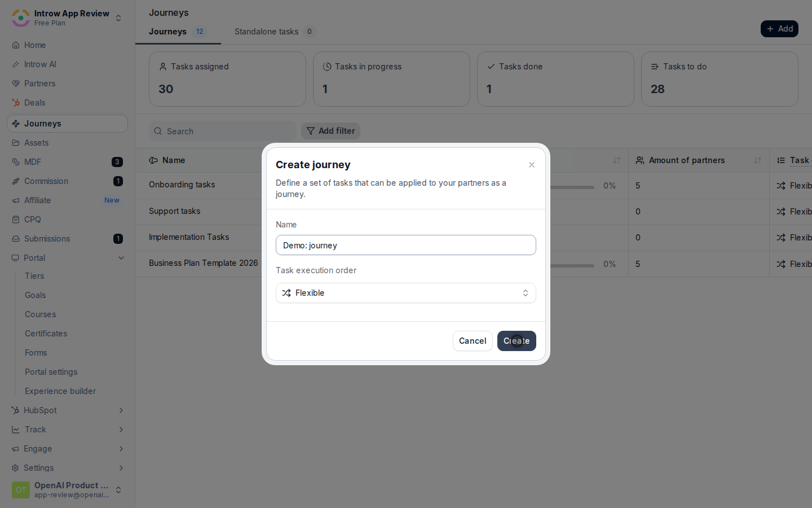
Task: Open Home in the sidebar
Action: 67,45
